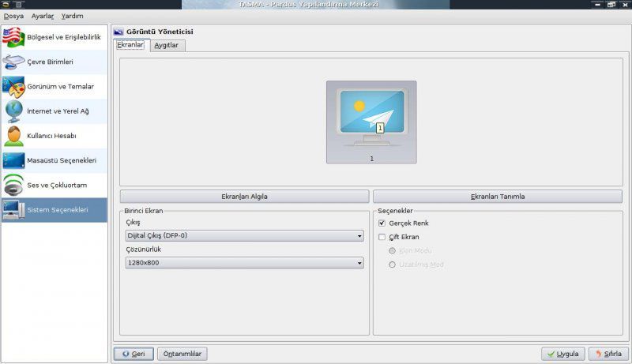The width and height of the screenshot is (632, 364).
Task: Click the Sistem Seçenekleri computer icon
Action: click(13, 209)
